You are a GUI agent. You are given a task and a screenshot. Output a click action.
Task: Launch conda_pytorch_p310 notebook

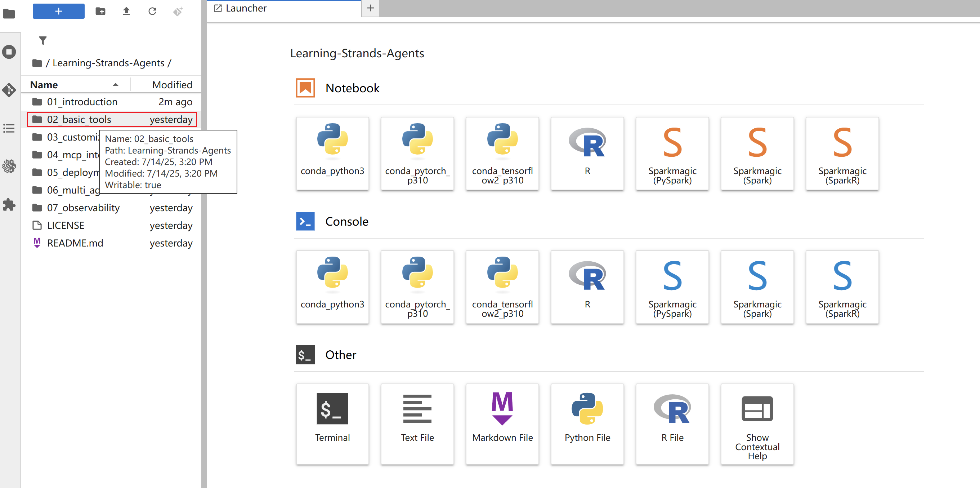coord(417,154)
